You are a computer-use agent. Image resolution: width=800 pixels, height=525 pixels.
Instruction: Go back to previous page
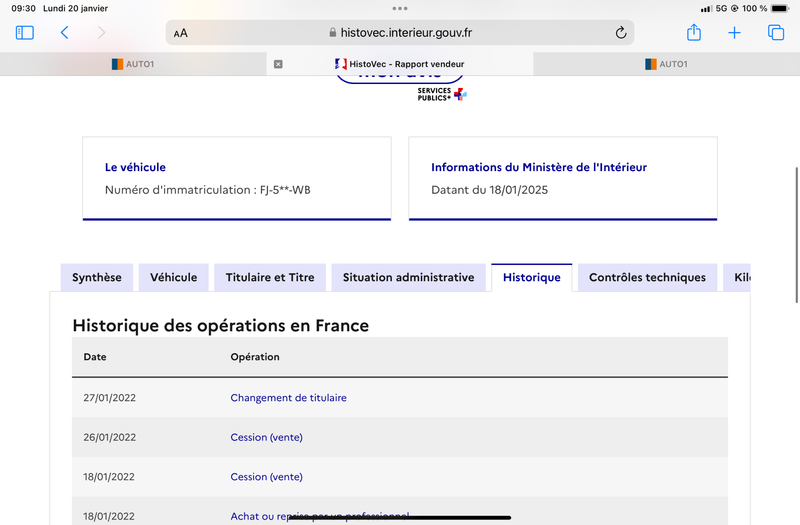[64, 33]
